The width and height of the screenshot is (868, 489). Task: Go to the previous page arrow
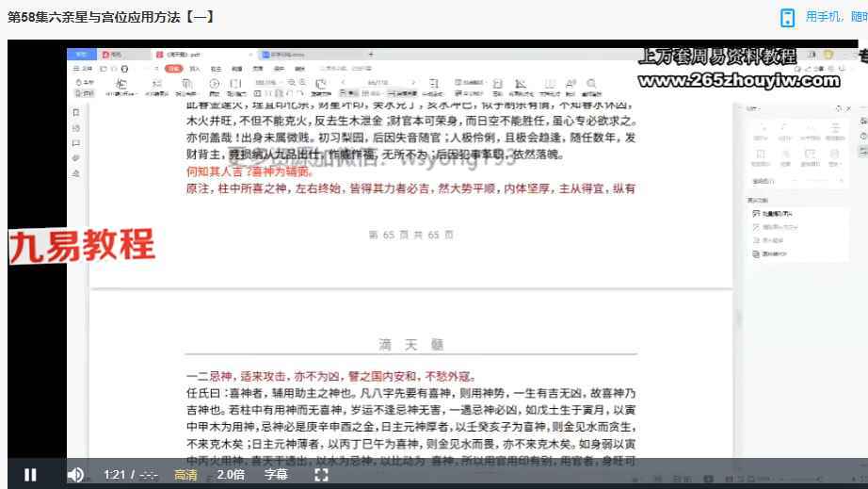pyautogui.click(x=343, y=83)
